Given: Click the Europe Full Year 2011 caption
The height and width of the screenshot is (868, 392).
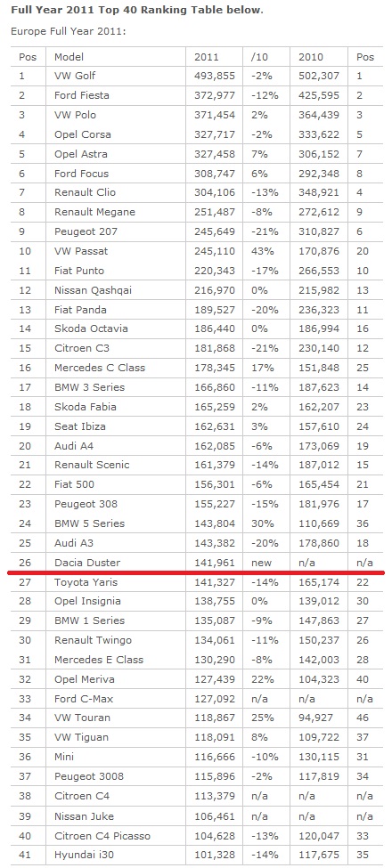Looking at the screenshot, I should [68, 31].
